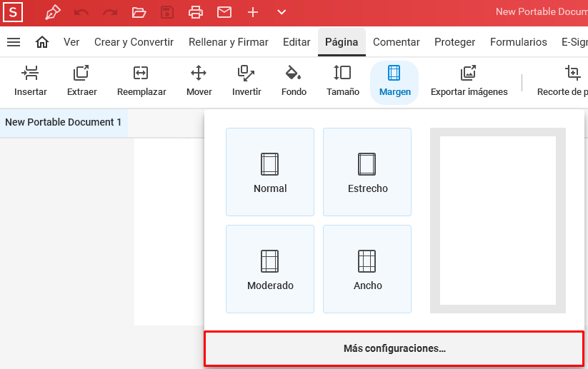Screen dimensions: 588x369
Task: Switch to Crear y Convertir tab
Action: pyautogui.click(x=134, y=42)
